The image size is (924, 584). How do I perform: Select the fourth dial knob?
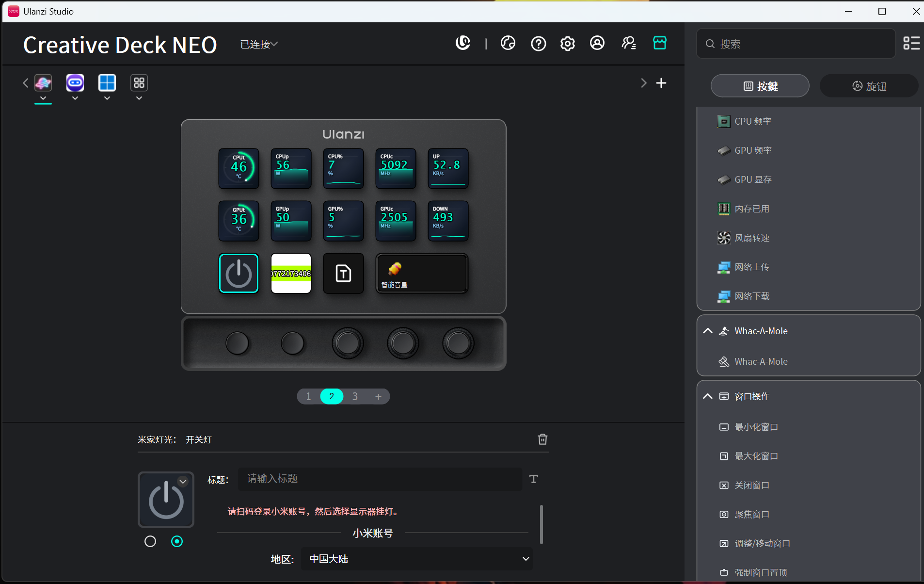pyautogui.click(x=403, y=343)
